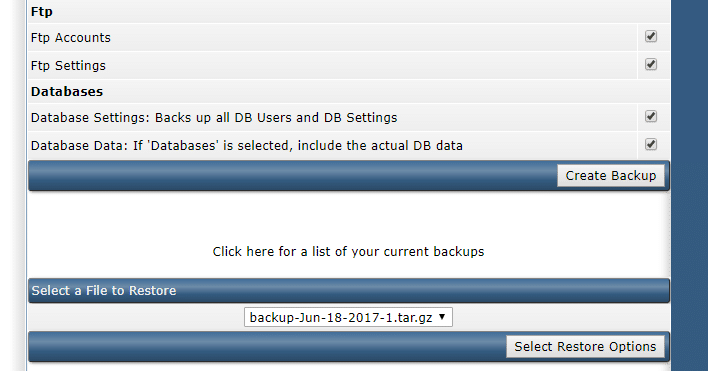Uncheck the Database Data checkbox
The height and width of the screenshot is (371, 708).
pos(651,144)
